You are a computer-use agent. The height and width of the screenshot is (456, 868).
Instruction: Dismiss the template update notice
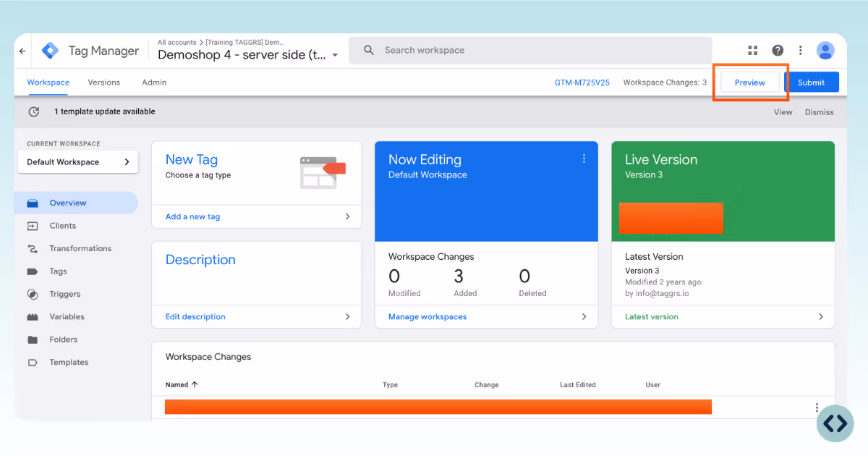pyautogui.click(x=820, y=112)
